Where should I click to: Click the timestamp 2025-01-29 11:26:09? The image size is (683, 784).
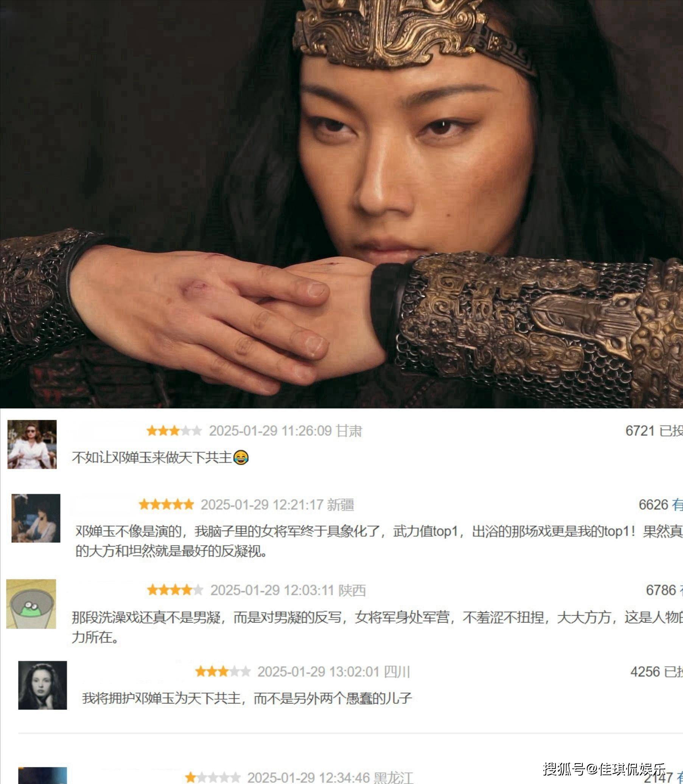(x=270, y=431)
